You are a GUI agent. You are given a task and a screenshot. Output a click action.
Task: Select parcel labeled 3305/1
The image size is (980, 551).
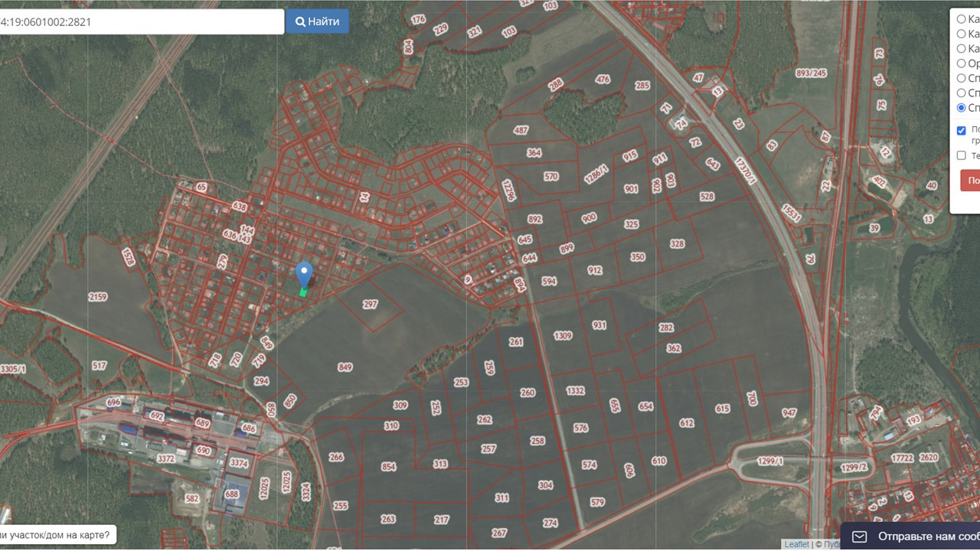pyautogui.click(x=12, y=369)
